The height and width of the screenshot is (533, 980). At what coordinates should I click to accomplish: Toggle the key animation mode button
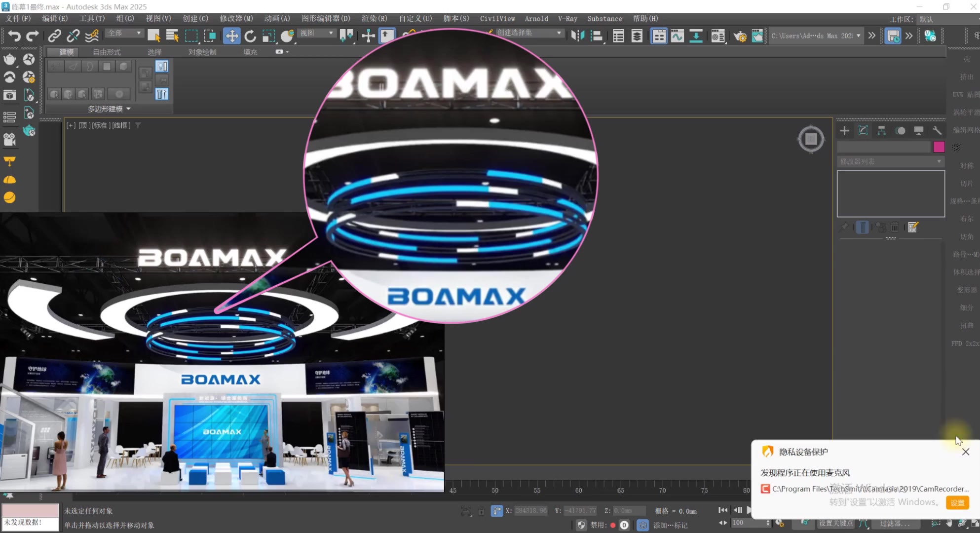click(x=805, y=524)
